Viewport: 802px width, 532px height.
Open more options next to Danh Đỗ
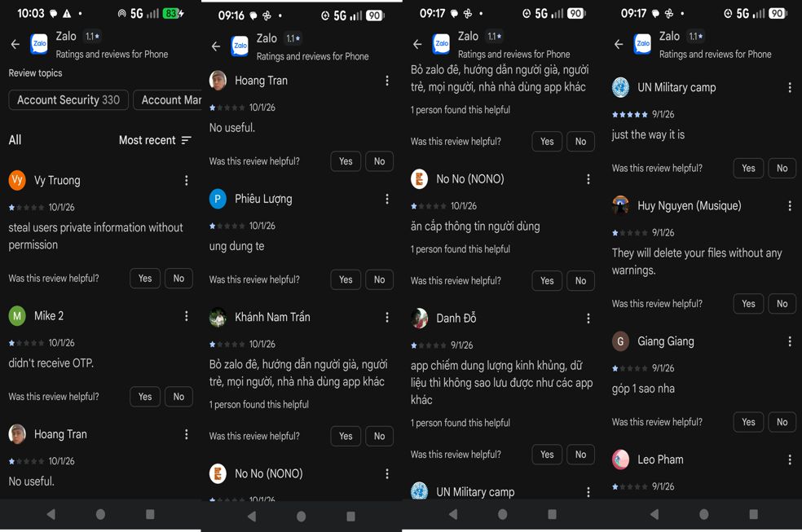click(x=588, y=319)
